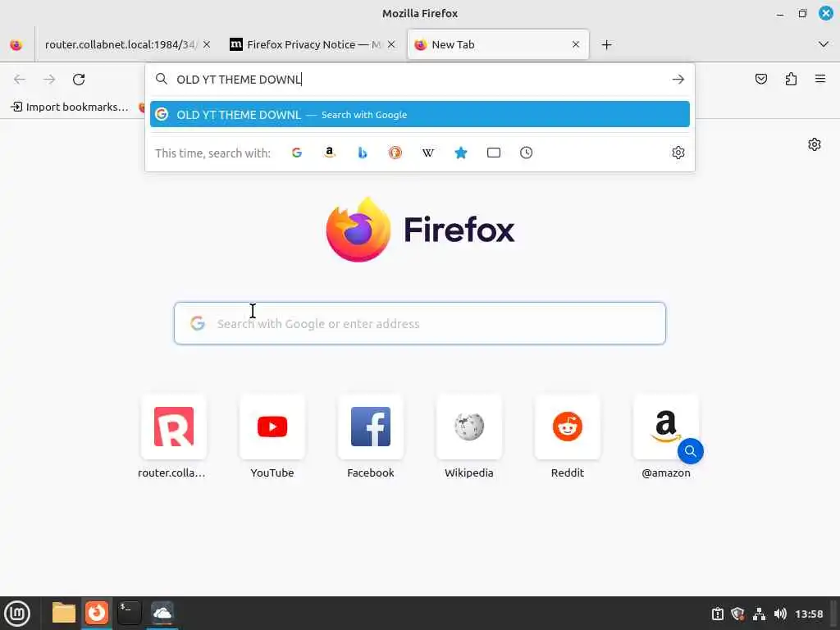Search in Bookmarks star icon
840x630 pixels.
point(461,153)
